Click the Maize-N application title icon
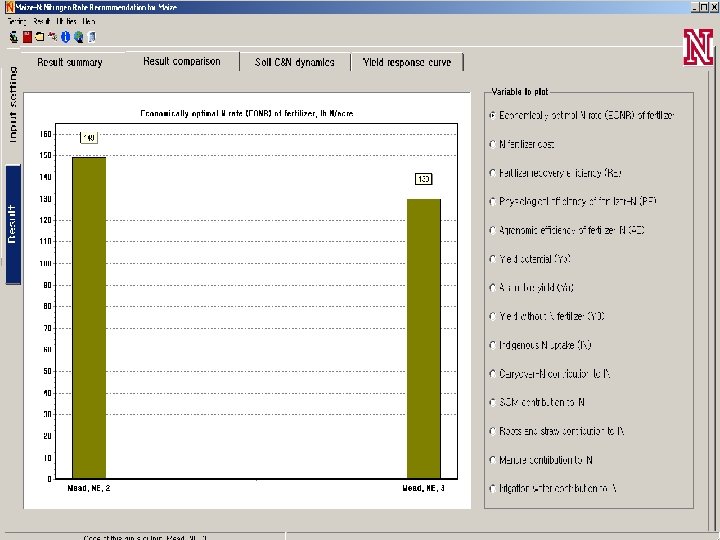The width and height of the screenshot is (720, 540). point(9,7)
